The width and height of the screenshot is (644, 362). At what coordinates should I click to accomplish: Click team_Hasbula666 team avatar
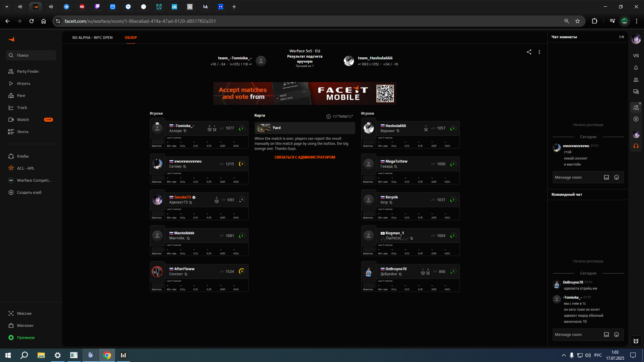[x=349, y=61]
